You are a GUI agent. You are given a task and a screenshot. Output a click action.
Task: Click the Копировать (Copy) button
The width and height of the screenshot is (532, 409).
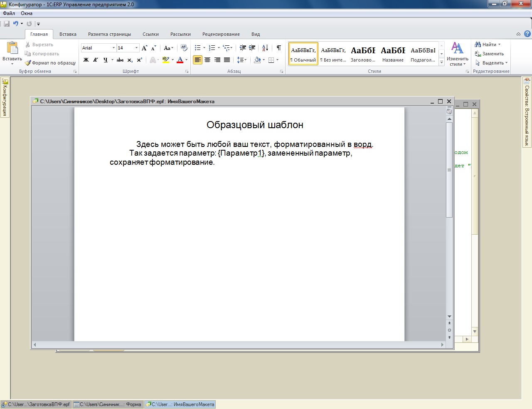42,54
